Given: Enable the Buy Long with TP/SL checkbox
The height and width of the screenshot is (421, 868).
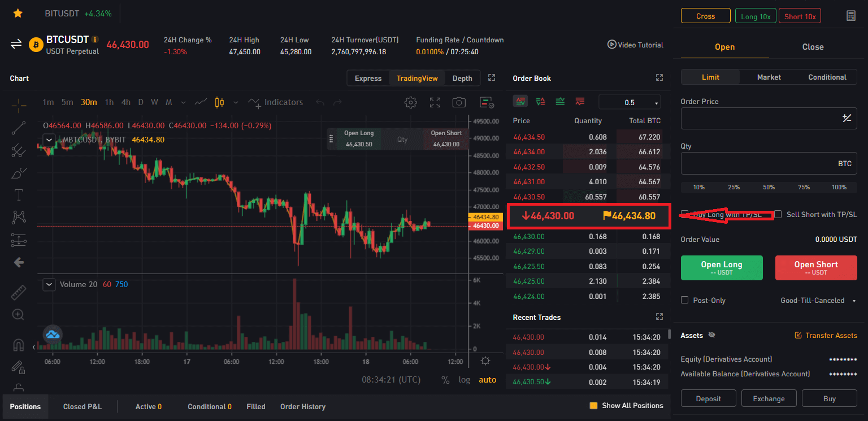Looking at the screenshot, I should point(684,214).
